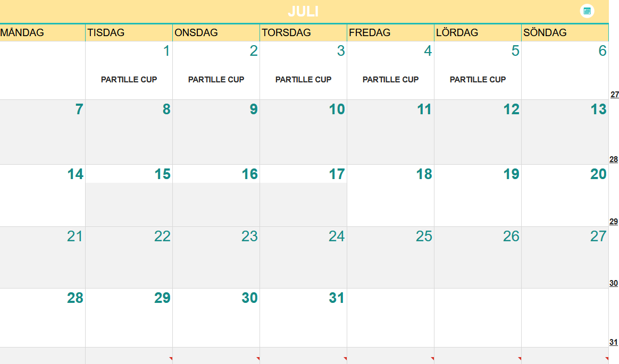Viewport: 619px width, 364px height.
Task: Select the MÅNDAG column header
Action: point(42,33)
